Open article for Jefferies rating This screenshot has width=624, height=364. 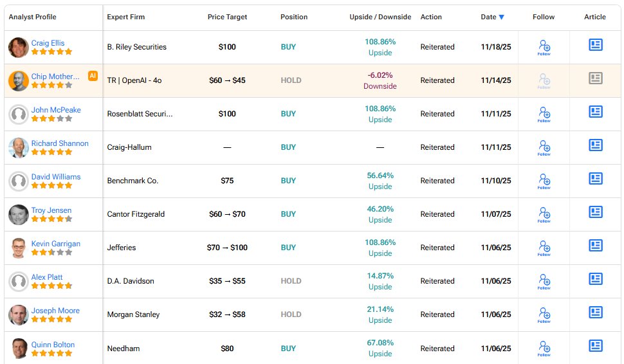click(x=595, y=245)
